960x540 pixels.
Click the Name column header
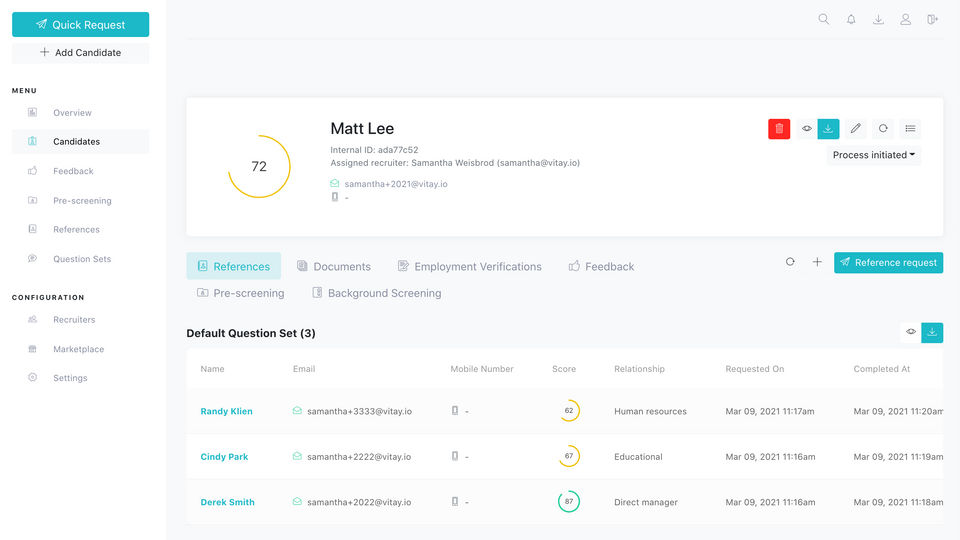tap(212, 369)
